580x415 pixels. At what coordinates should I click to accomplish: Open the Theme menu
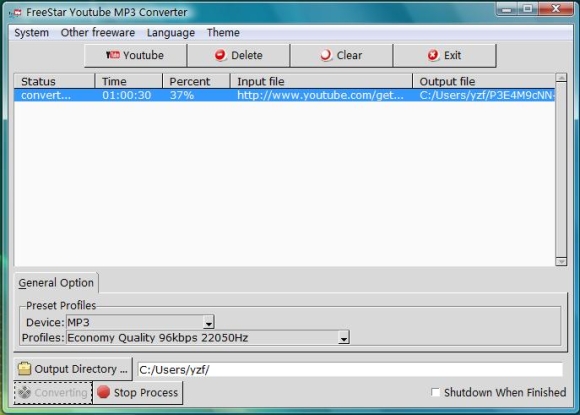point(223,33)
